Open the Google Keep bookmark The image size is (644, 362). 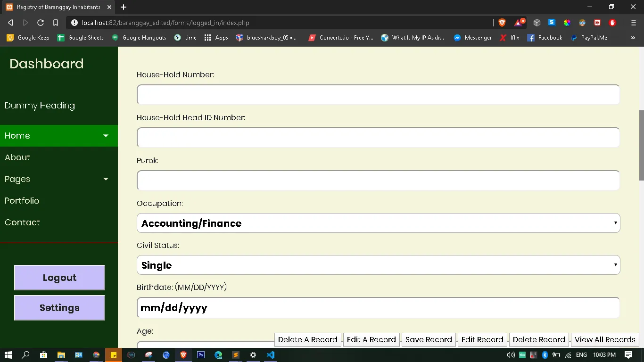click(28, 38)
